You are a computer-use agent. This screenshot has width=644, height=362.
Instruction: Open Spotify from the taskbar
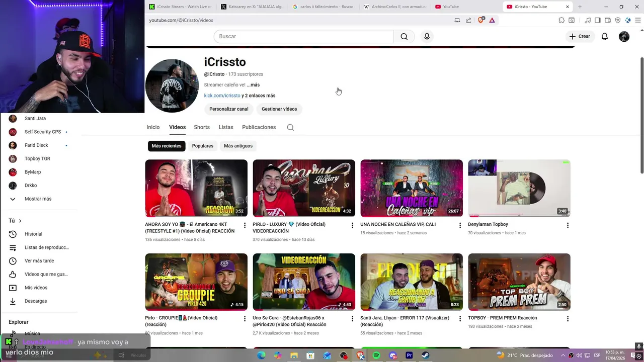point(376,355)
